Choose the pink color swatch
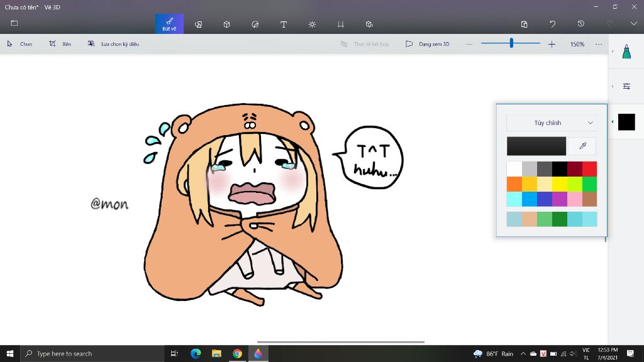The image size is (644, 362). pos(575,199)
